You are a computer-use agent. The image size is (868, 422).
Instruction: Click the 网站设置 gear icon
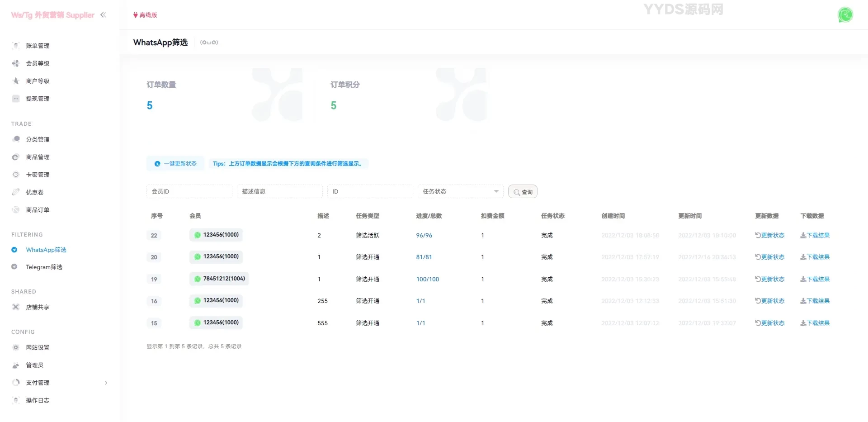16,347
